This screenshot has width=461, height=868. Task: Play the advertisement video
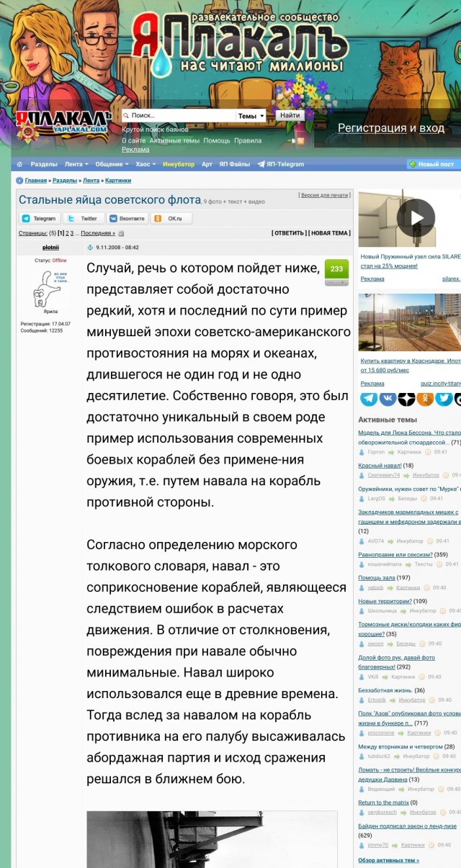point(416,217)
